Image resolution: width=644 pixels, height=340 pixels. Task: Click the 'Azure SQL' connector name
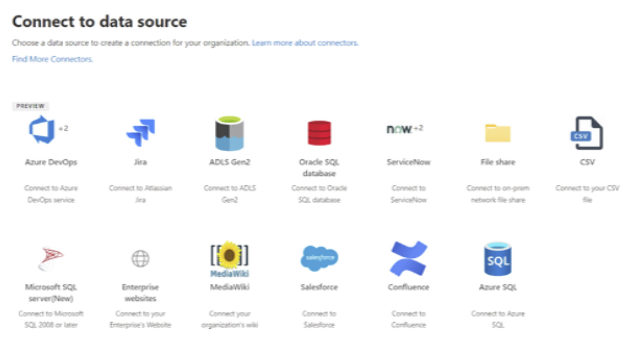click(498, 287)
